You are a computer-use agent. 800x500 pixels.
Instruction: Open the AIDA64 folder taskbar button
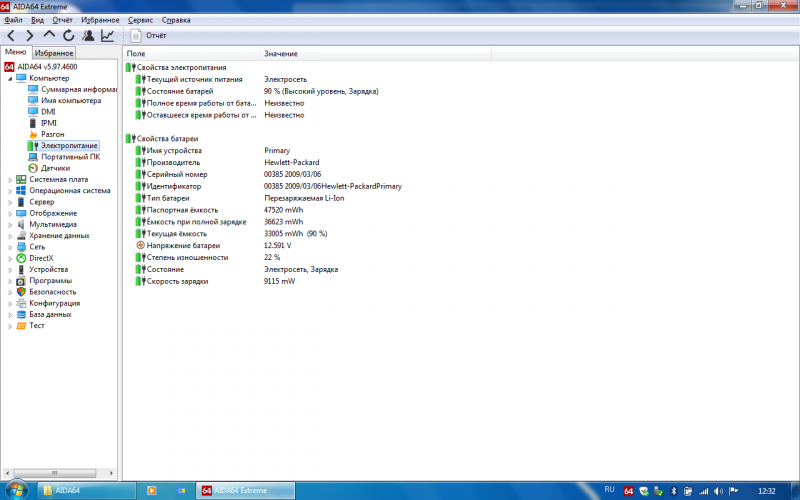pyautogui.click(x=86, y=490)
